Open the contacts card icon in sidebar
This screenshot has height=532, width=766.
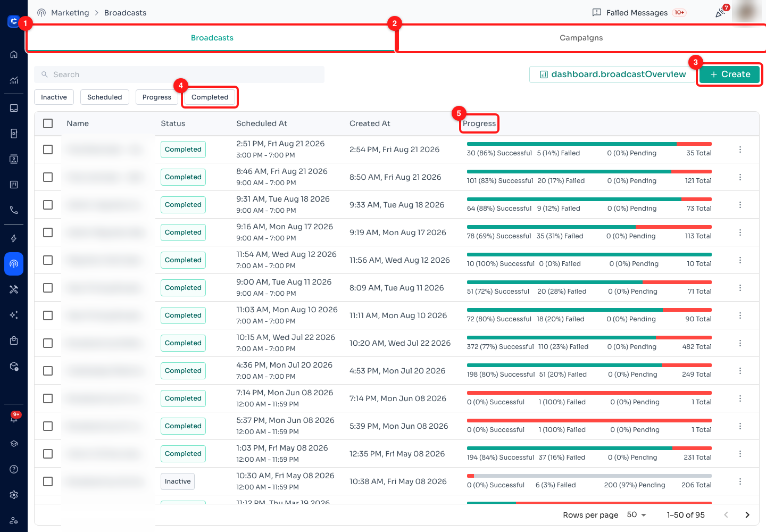pos(14,159)
